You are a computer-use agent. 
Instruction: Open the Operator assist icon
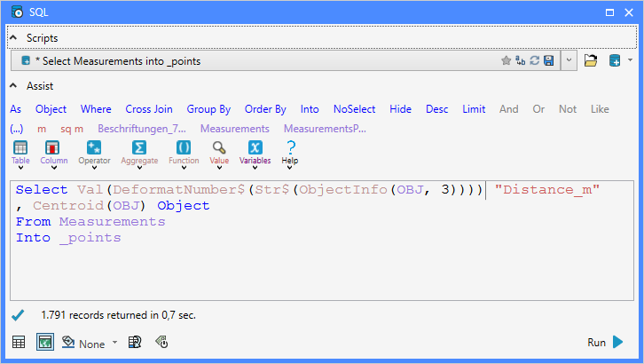(x=94, y=147)
